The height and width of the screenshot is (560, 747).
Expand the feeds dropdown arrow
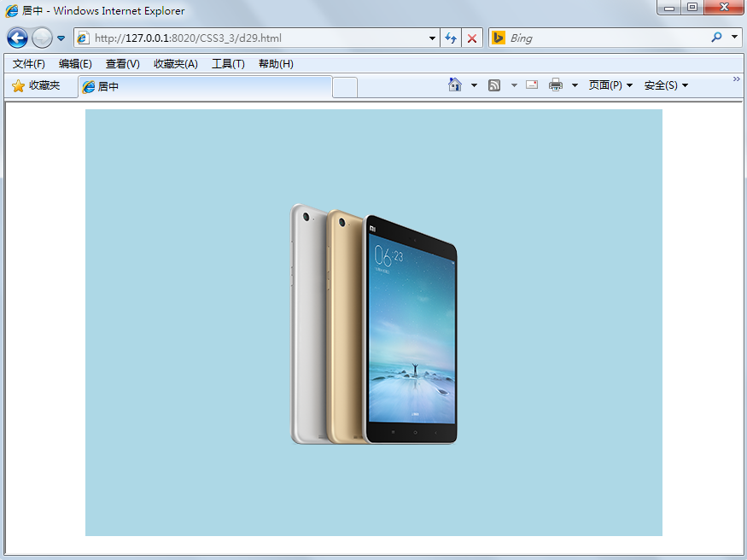point(514,85)
